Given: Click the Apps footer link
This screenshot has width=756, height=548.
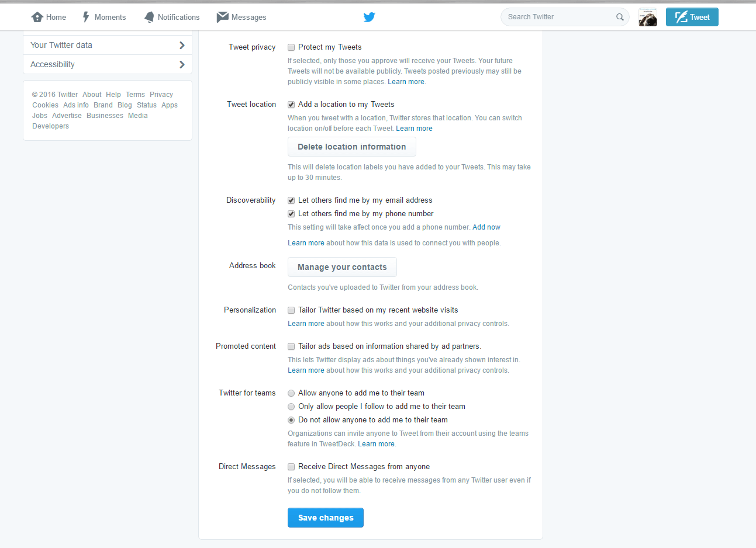Looking at the screenshot, I should coord(170,105).
